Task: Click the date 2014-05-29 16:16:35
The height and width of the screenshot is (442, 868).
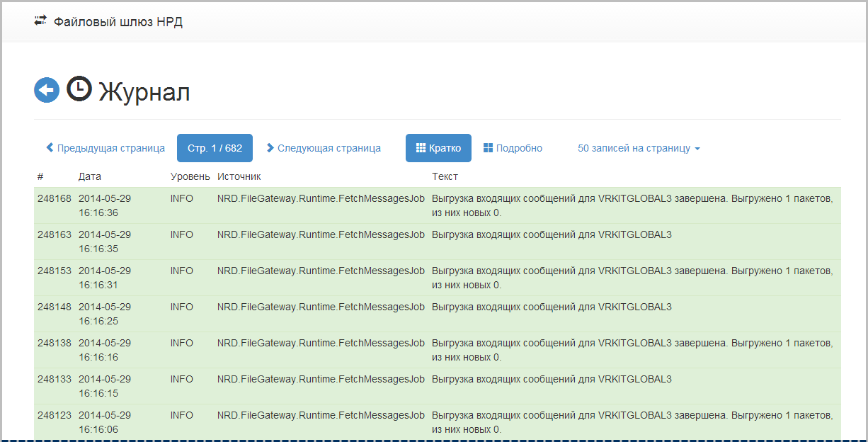Action: click(105, 242)
